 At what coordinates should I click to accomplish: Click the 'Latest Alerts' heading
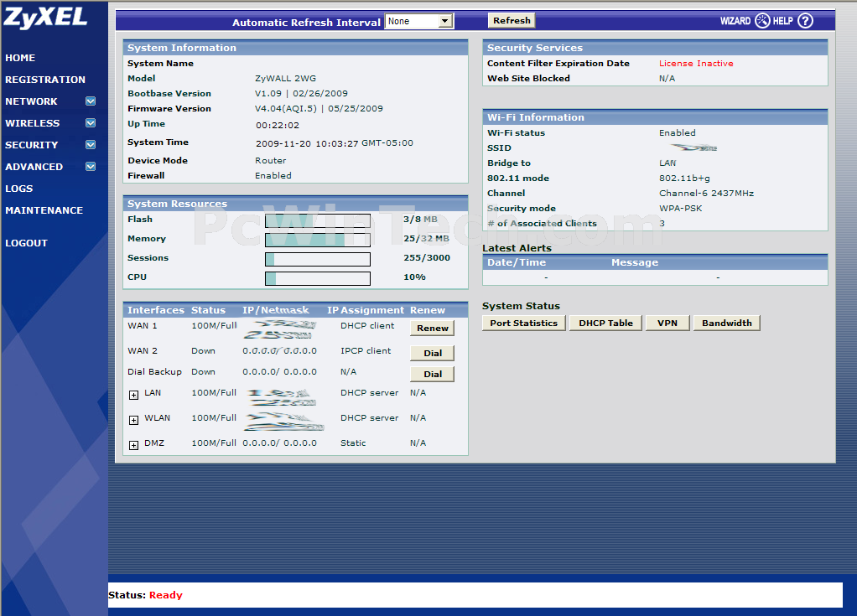[x=517, y=248]
